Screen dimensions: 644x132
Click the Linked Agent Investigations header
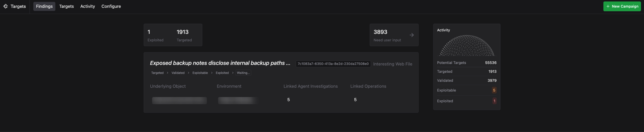(x=310, y=86)
